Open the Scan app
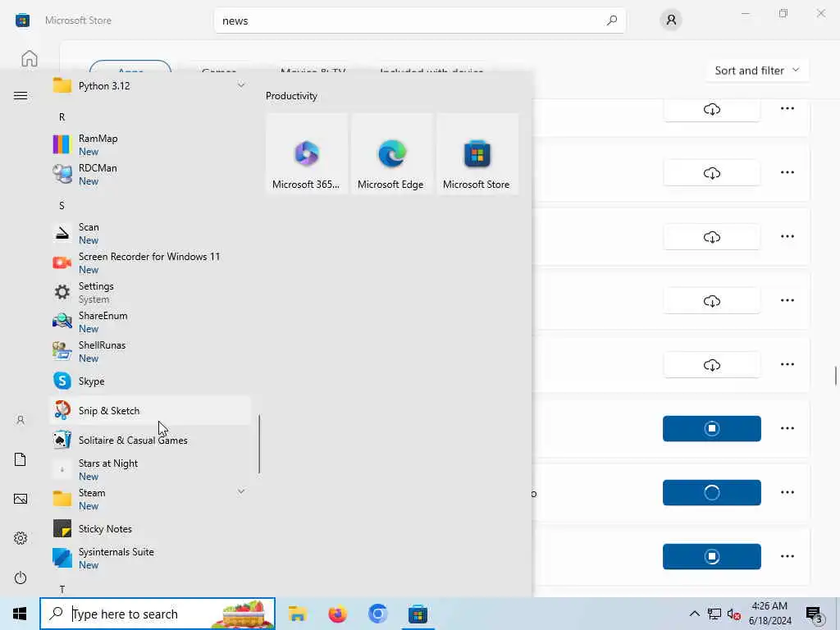Screen dimensions: 840x630 150,234
